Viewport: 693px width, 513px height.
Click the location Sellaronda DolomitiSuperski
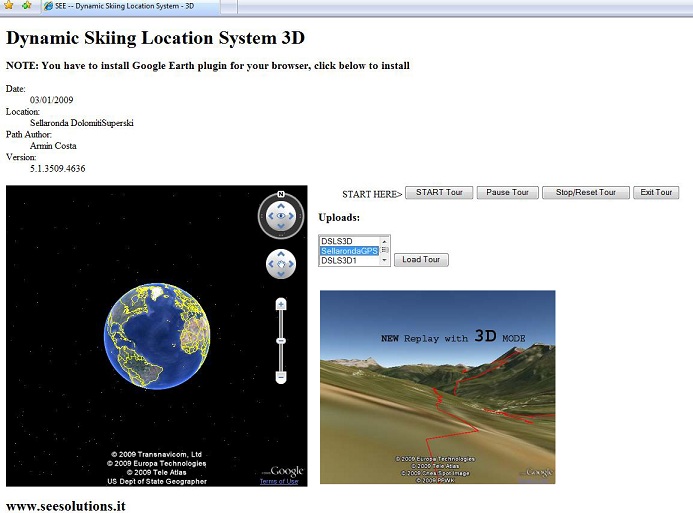pyautogui.click(x=82, y=123)
